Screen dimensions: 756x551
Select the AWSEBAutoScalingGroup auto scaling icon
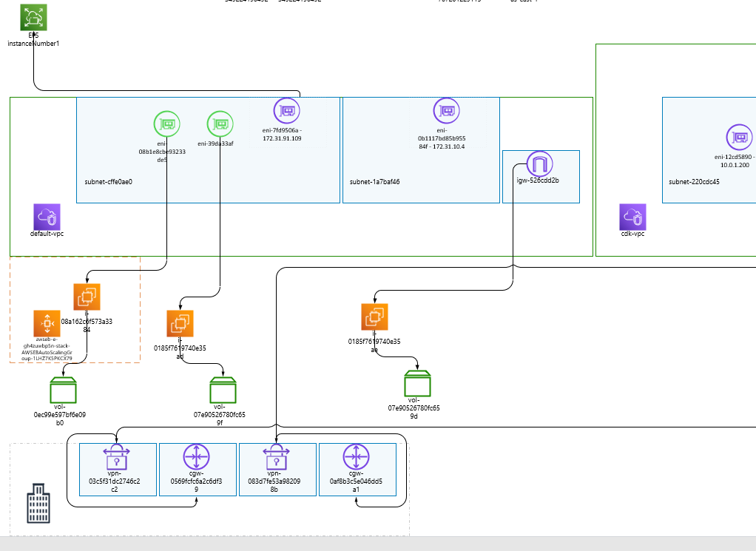click(x=47, y=323)
